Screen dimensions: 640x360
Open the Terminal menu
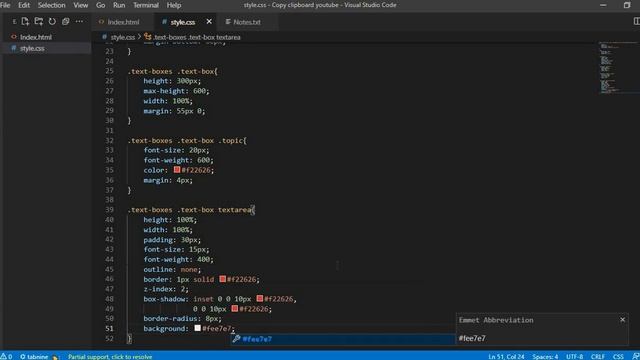146,5
